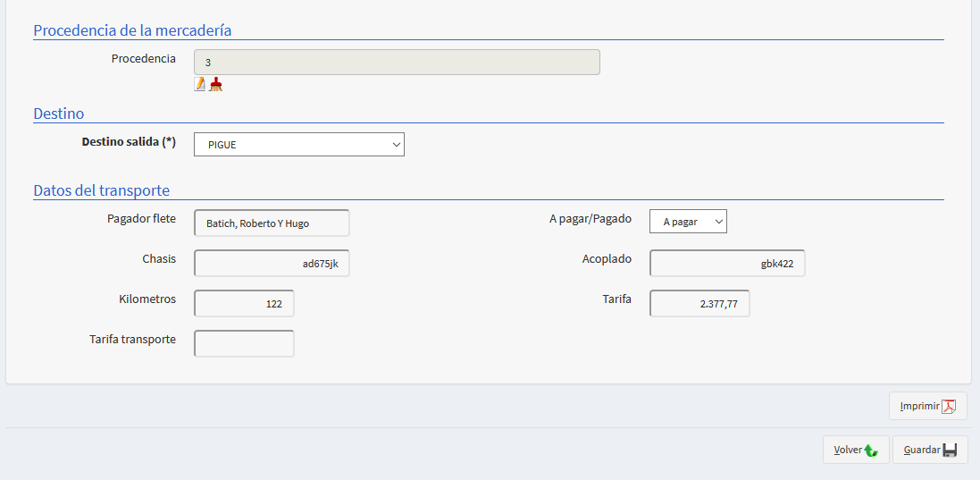980x480 pixels.
Task: Click into the Chasis field
Action: tap(272, 264)
